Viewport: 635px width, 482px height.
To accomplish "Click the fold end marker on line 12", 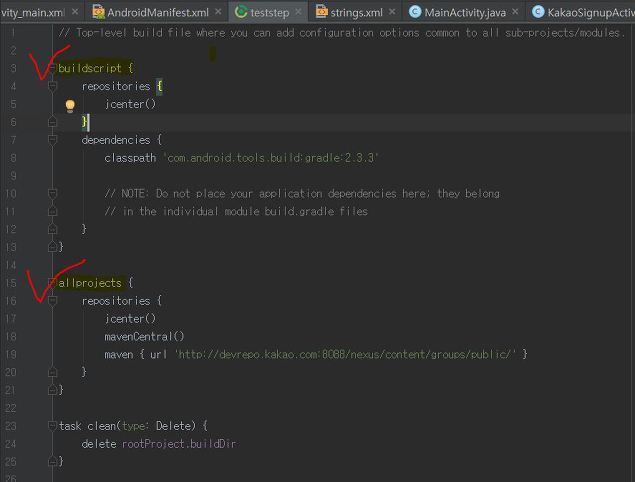I will click(x=52, y=229).
